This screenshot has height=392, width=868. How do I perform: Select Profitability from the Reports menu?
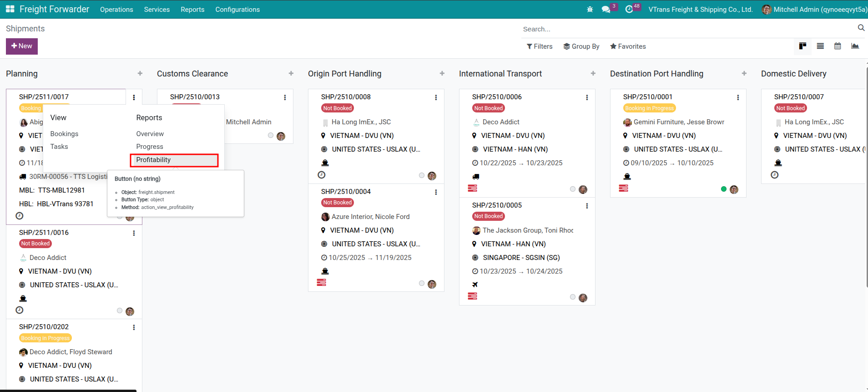point(153,160)
